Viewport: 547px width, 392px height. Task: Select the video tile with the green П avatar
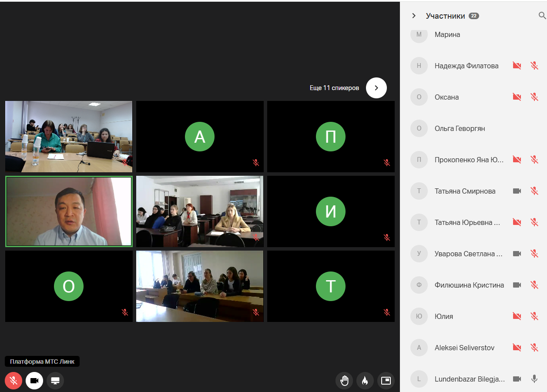pos(331,137)
